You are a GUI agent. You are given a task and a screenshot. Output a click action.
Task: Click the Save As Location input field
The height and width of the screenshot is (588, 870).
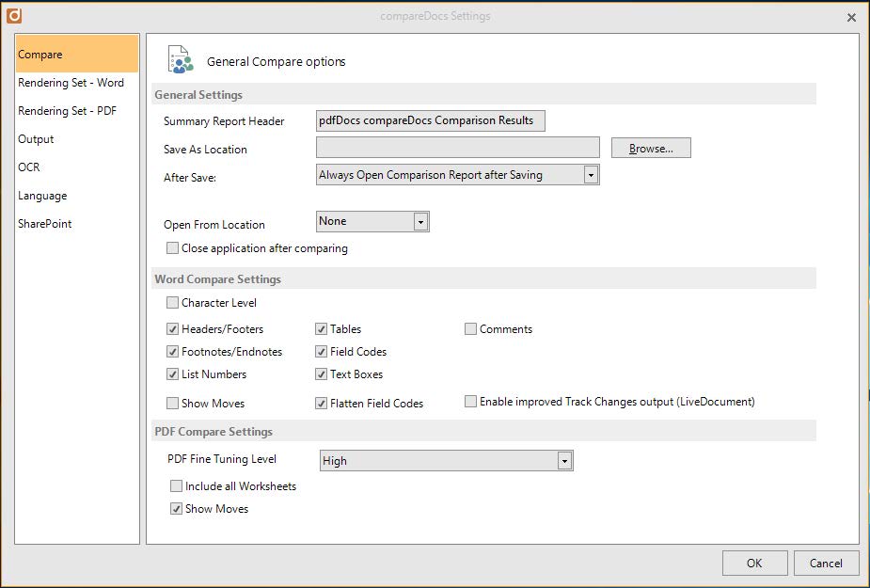pos(458,148)
